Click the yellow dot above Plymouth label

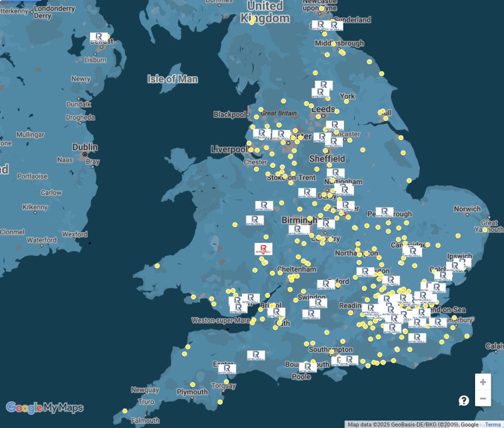point(193,385)
